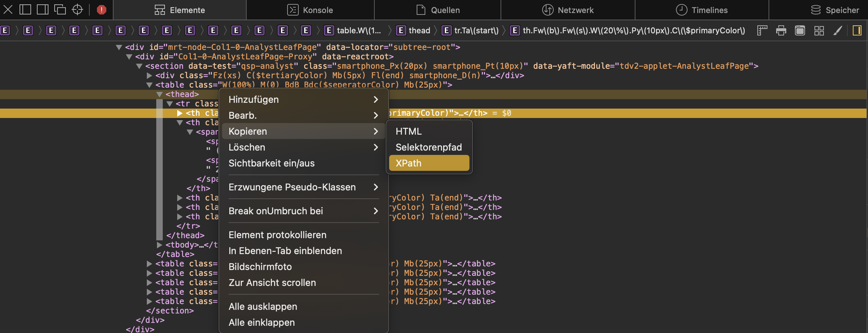Switch to the Elemente tab
Image resolution: width=868 pixels, height=333 pixels.
[180, 10]
